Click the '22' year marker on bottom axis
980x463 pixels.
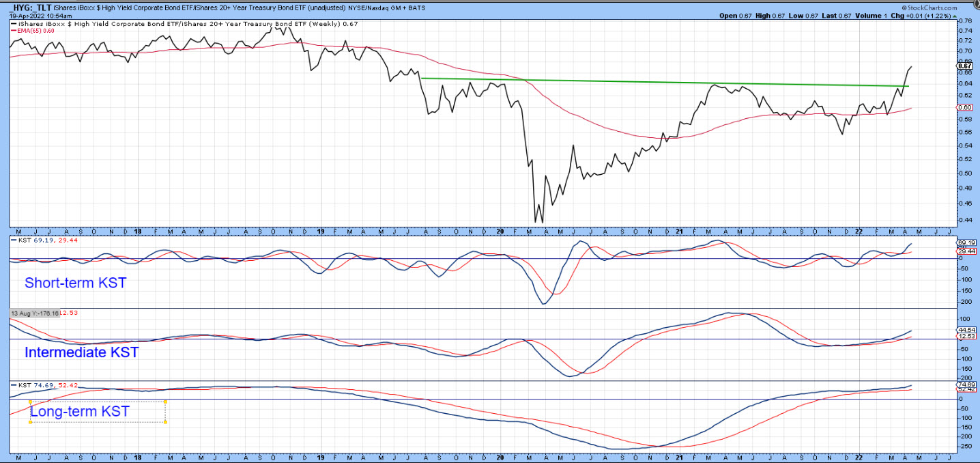click(859, 231)
